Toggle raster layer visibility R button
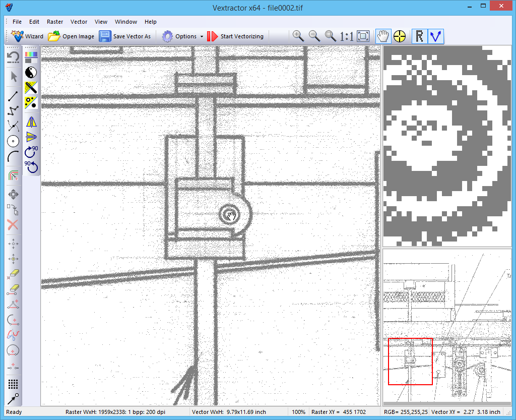 tap(419, 36)
